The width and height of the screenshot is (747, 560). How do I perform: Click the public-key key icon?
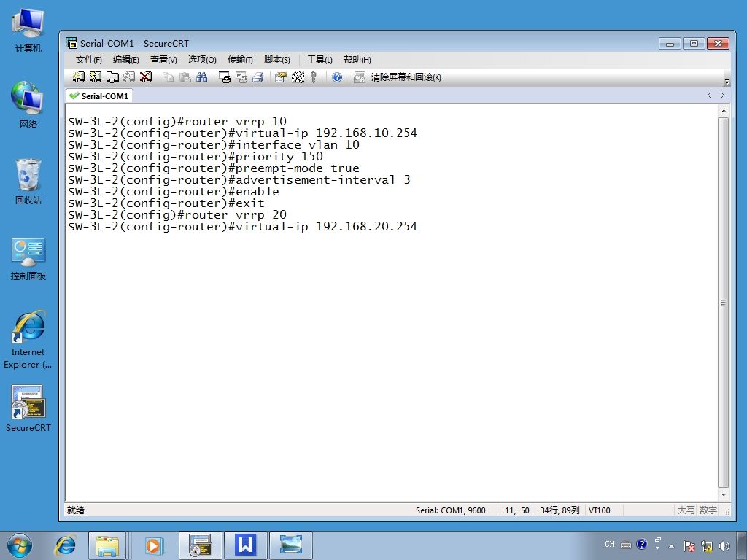click(314, 77)
